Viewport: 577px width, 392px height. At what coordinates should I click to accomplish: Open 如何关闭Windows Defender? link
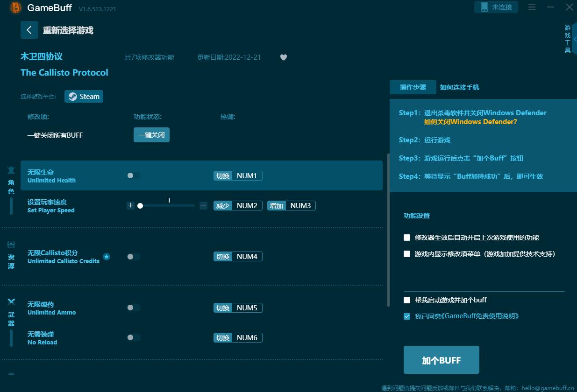point(470,122)
